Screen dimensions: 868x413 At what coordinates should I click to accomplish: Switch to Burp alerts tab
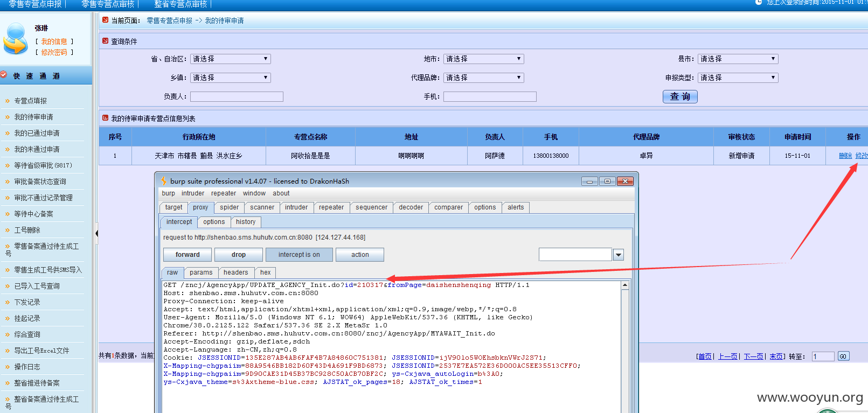point(516,207)
